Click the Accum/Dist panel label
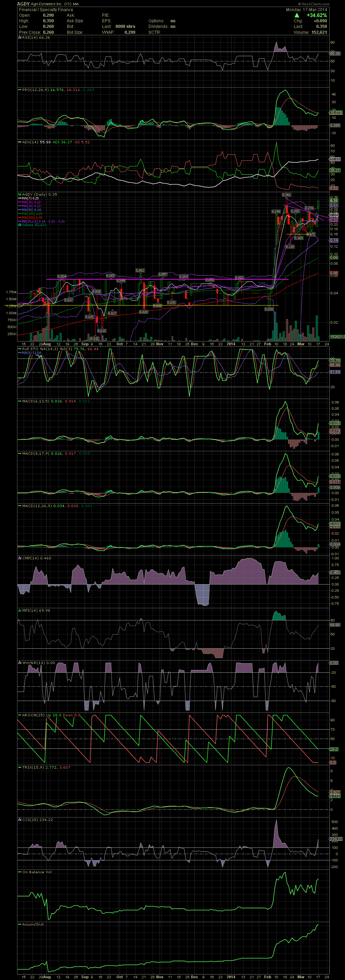 (x=33, y=924)
